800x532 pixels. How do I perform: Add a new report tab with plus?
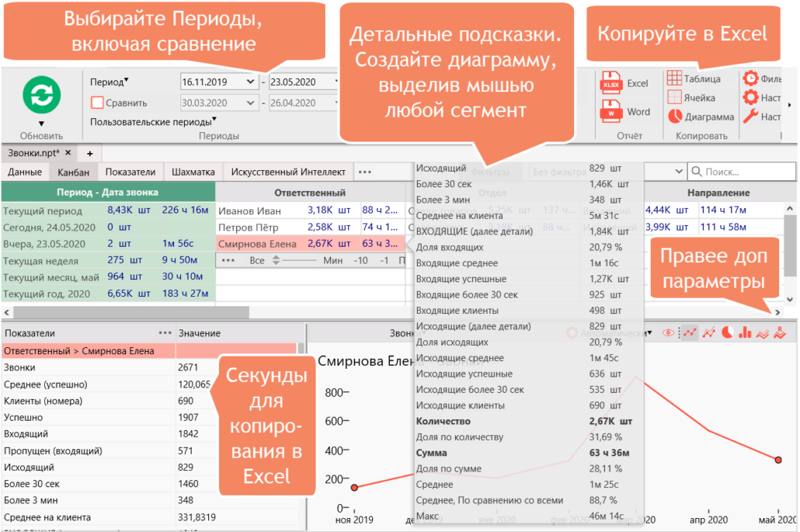pos(90,154)
